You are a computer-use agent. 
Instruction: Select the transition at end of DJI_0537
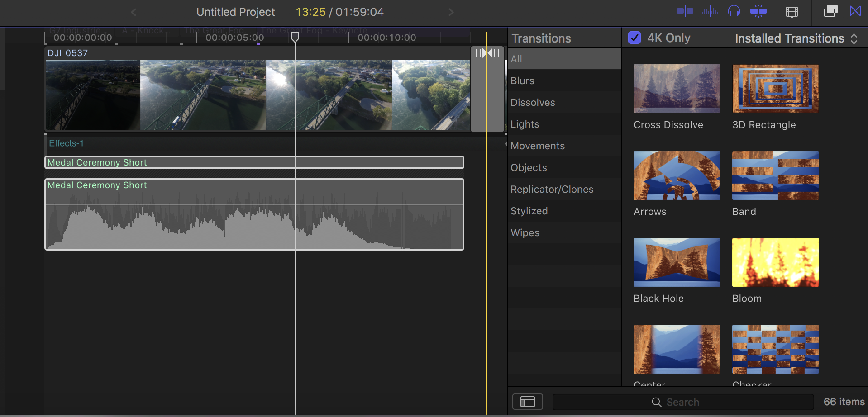(487, 89)
